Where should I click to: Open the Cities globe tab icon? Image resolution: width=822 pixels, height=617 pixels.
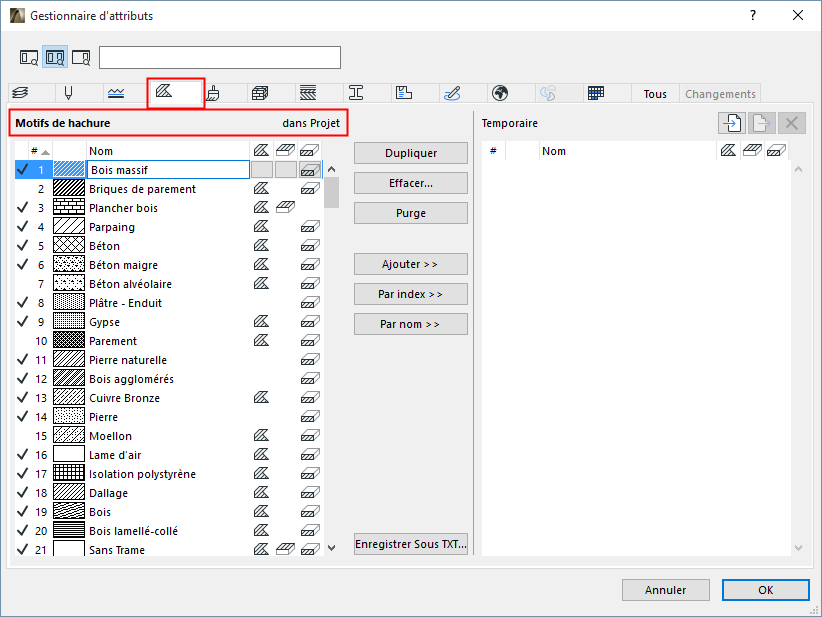[x=500, y=93]
